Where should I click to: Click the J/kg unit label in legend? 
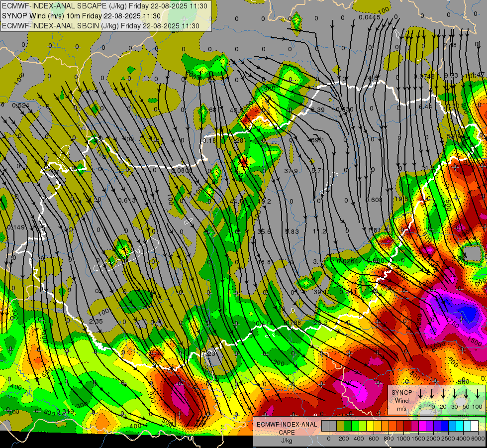(287, 441)
